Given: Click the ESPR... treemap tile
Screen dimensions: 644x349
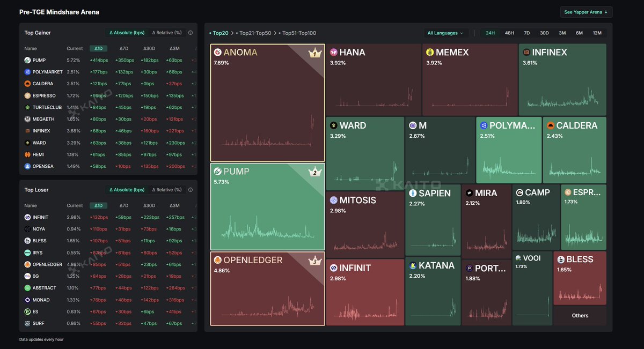Looking at the screenshot, I should coord(583,217).
